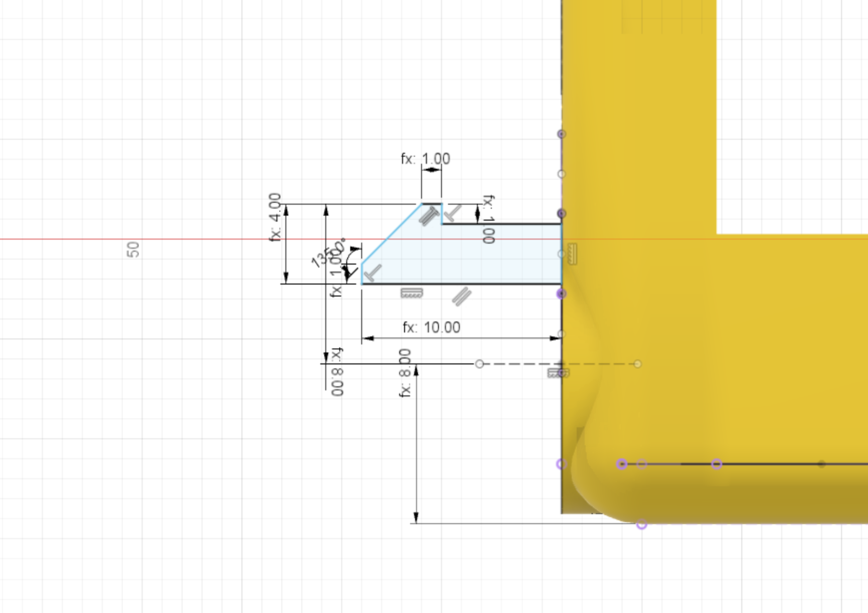Select the upper black line running to the body
The height and width of the screenshot is (613, 868).
[501, 224]
